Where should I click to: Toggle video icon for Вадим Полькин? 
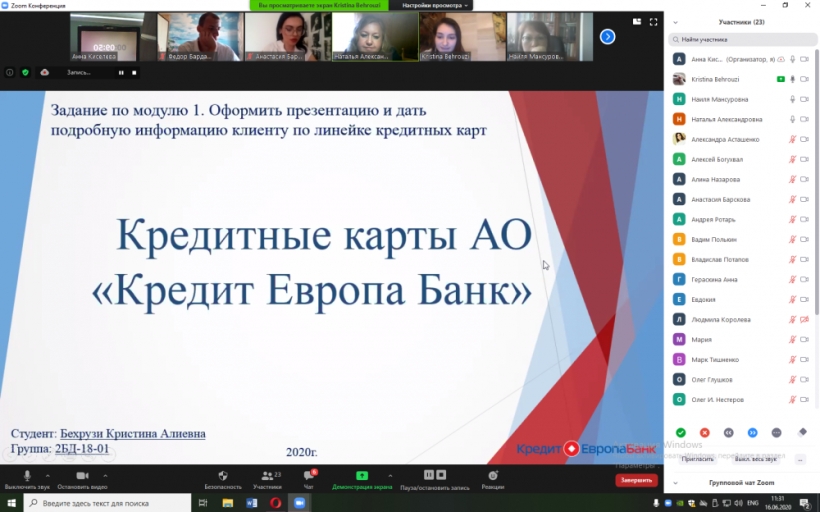805,240
